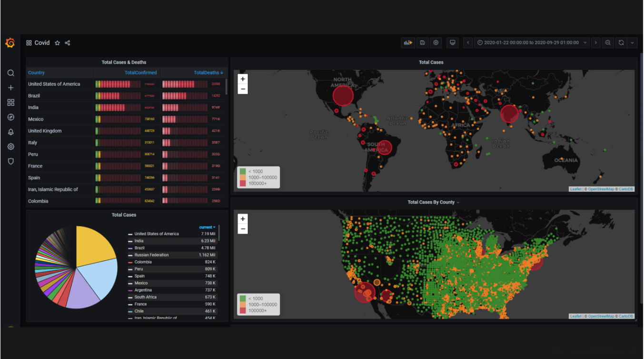Select the Italy row in the table

pos(126,143)
